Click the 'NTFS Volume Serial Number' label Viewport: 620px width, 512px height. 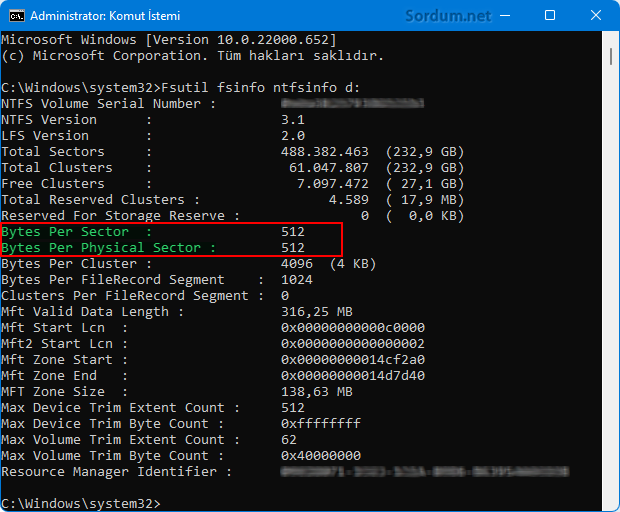[x=101, y=104]
